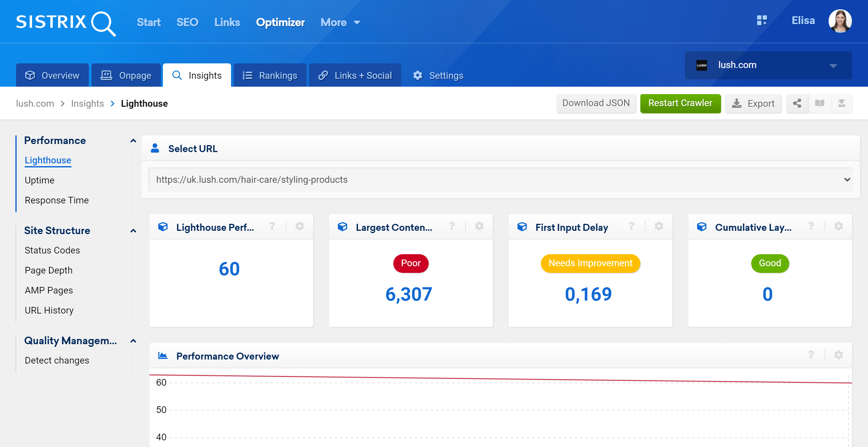The width and height of the screenshot is (868, 447).
Task: Open AMP Pages in the sidebar
Action: pyautogui.click(x=48, y=291)
